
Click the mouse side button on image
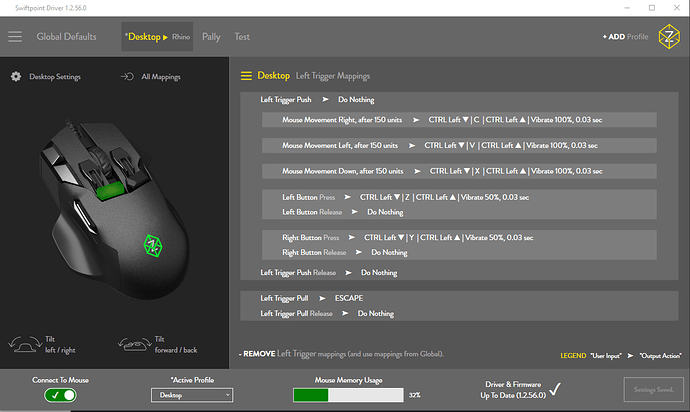click(83, 217)
